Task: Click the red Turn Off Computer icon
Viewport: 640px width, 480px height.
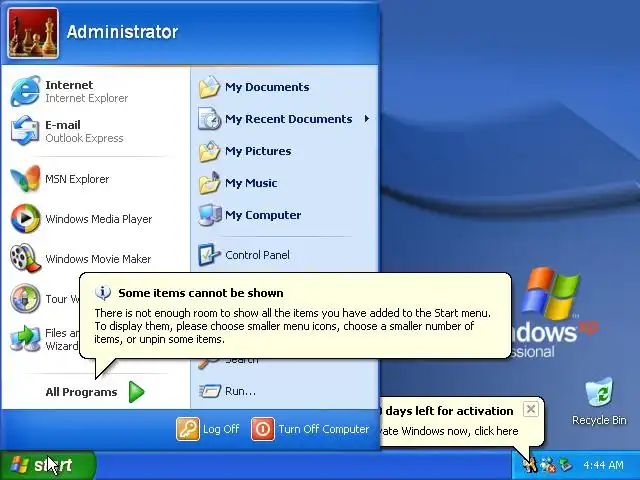Action: pos(262,429)
